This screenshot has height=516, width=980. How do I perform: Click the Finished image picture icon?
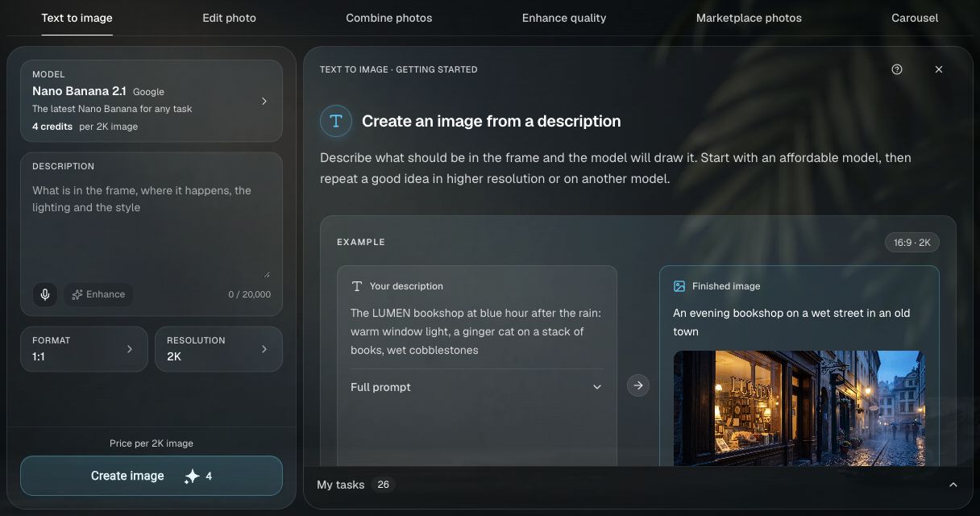[679, 286]
